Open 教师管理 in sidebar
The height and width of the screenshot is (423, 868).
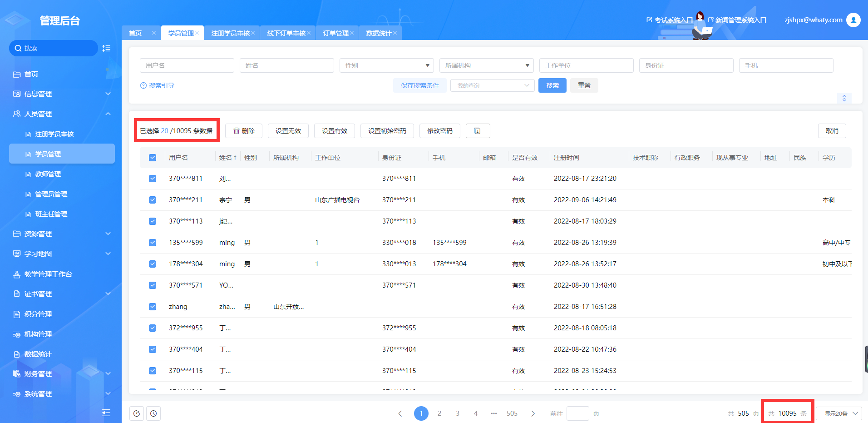point(48,174)
